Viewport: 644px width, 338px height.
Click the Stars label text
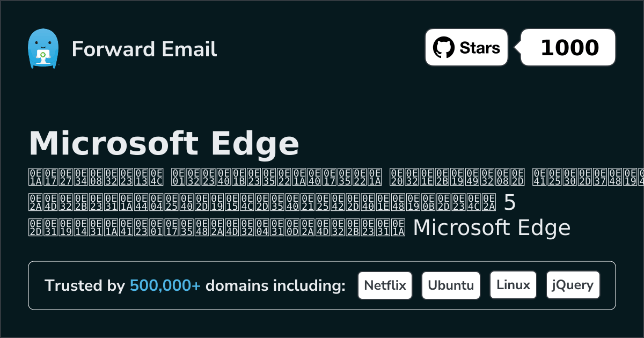click(x=479, y=48)
